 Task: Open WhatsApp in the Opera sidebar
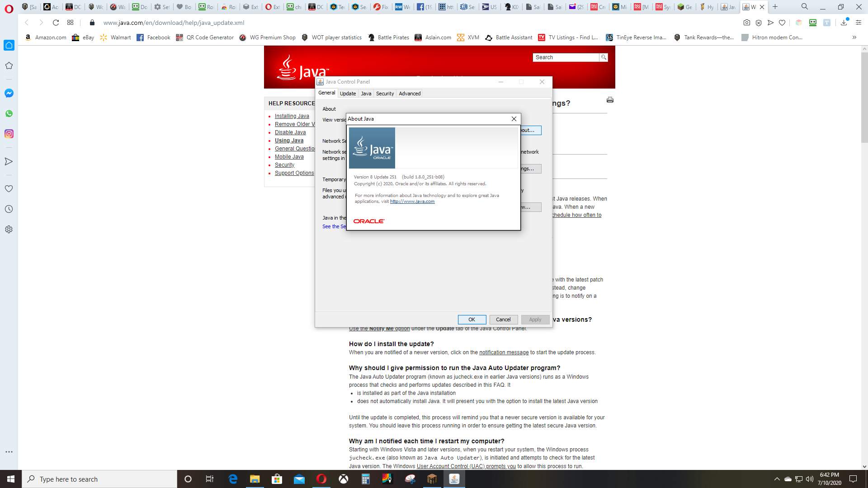point(9,113)
